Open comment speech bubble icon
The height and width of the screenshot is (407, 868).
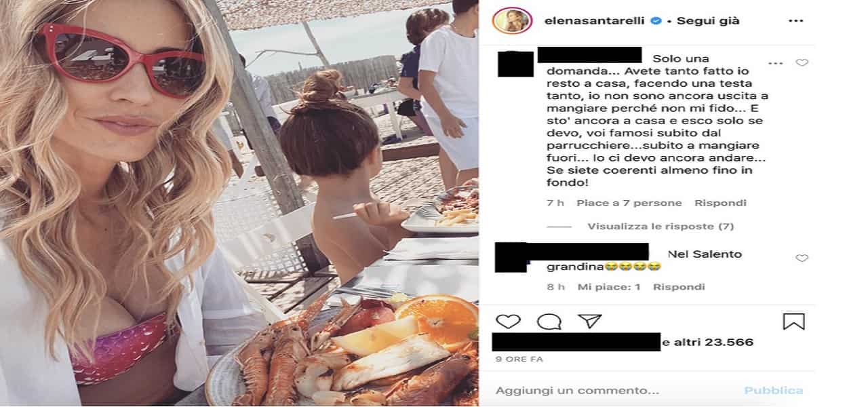coord(549,321)
